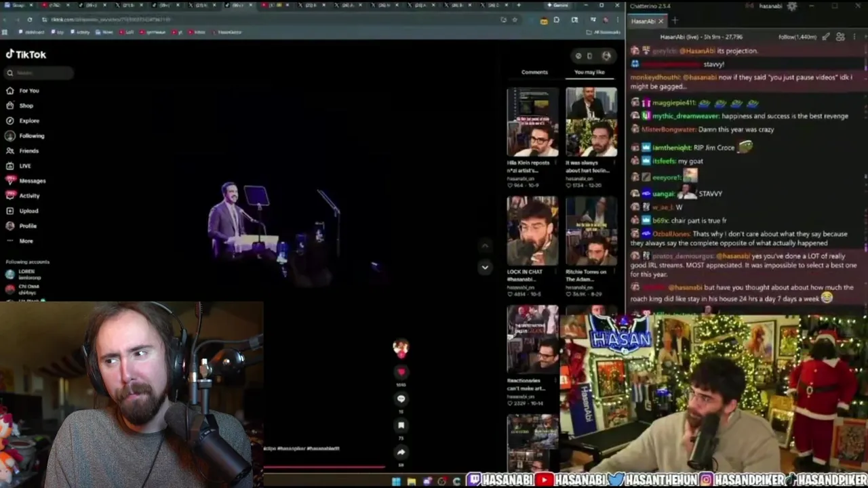Add a new Chatterino tab

(675, 21)
